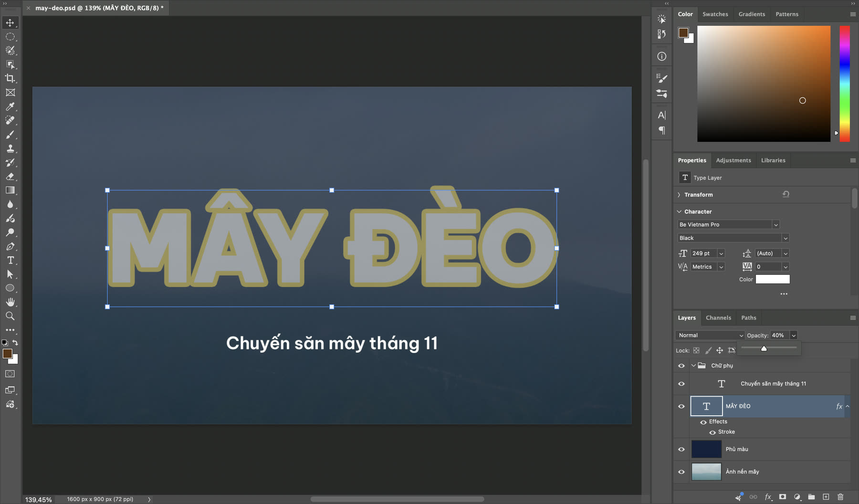Select the Eyedropper tool
The image size is (859, 504).
point(10,106)
